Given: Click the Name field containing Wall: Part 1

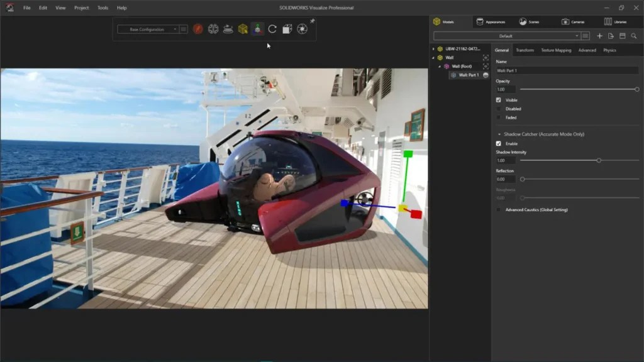Looking at the screenshot, I should point(566,71).
